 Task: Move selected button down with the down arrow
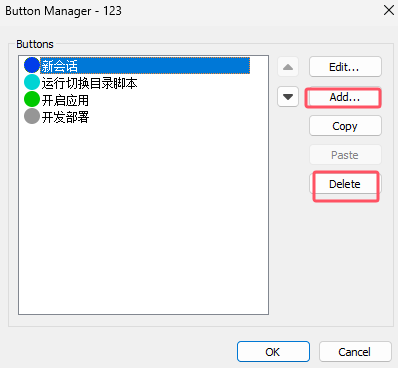[x=288, y=97]
